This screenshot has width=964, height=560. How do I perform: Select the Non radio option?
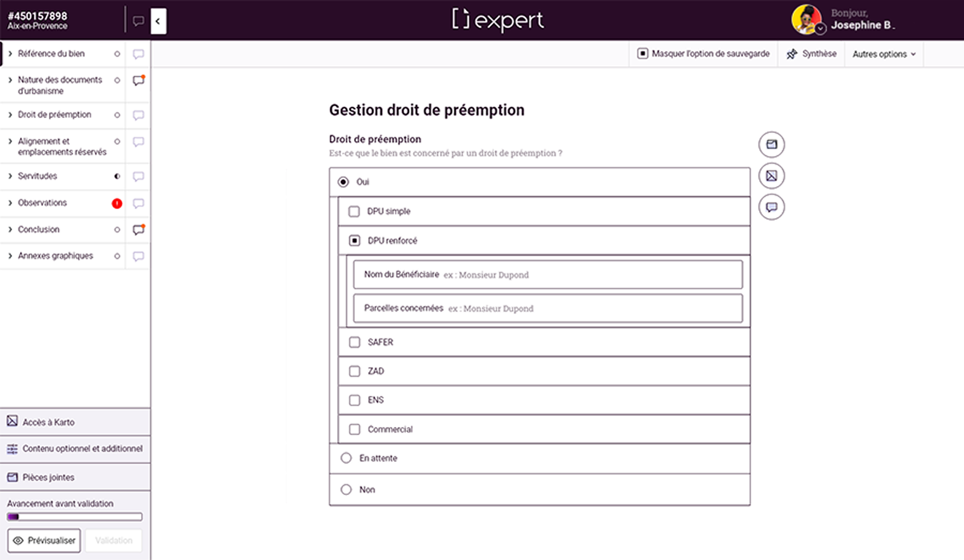pyautogui.click(x=346, y=490)
